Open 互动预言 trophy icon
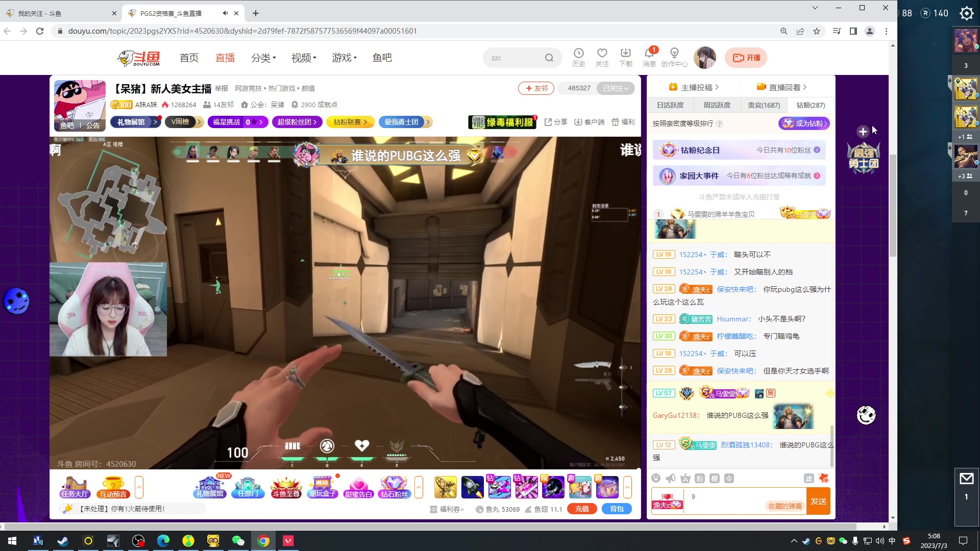Viewport: 980px width, 551px height. pos(113,487)
